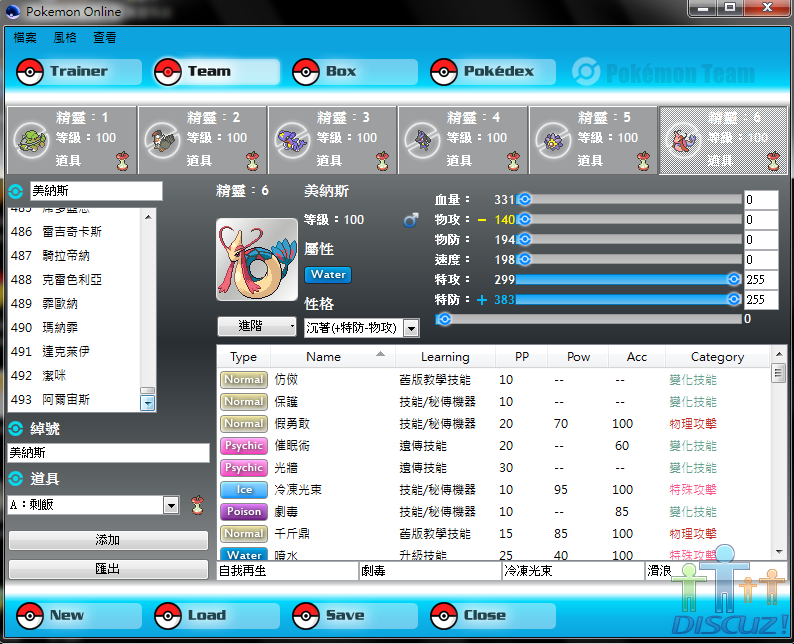Click the male gender symbol icon

pyautogui.click(x=411, y=220)
